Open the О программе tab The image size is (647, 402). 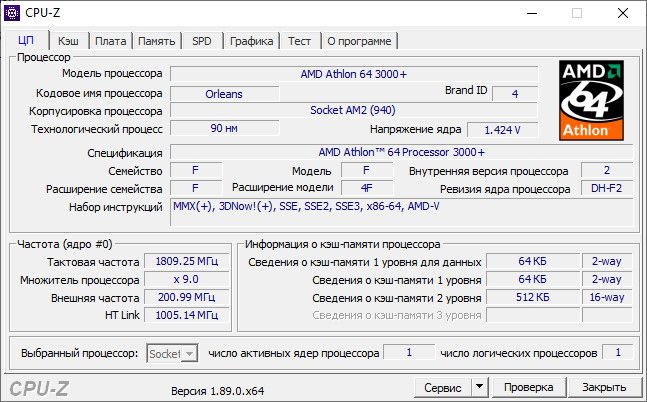pyautogui.click(x=359, y=41)
